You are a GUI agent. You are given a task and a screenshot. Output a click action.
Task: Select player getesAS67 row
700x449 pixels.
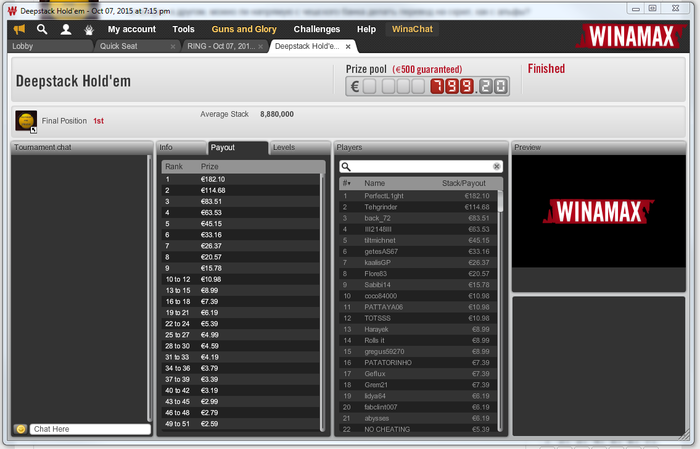coord(418,252)
